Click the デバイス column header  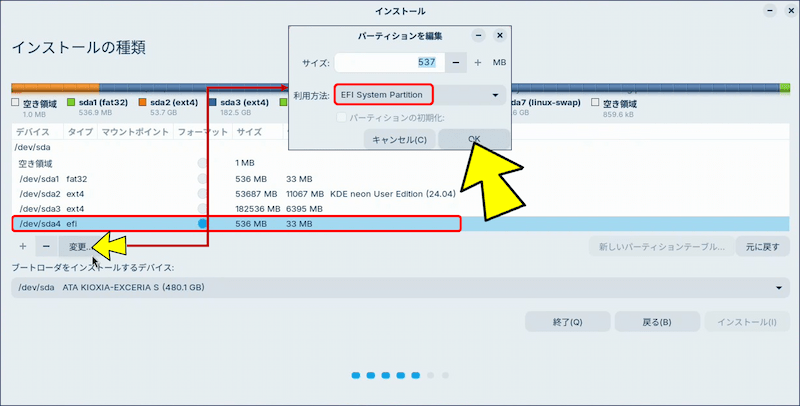click(34, 132)
